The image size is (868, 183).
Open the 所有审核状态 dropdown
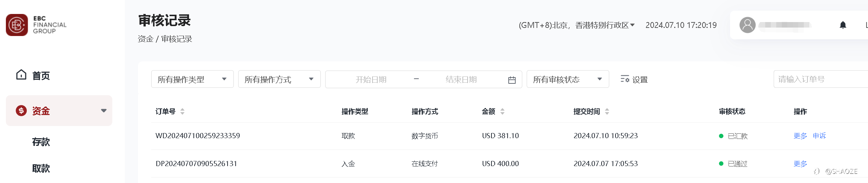click(568, 79)
